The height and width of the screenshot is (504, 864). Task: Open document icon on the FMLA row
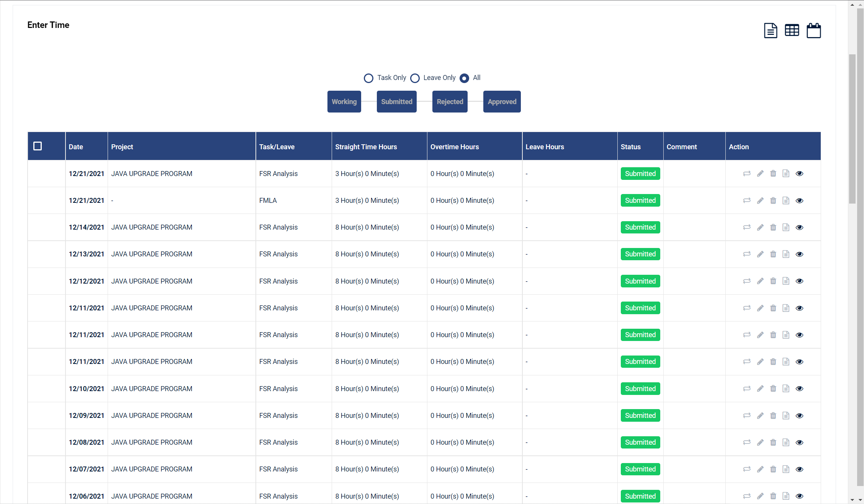[x=786, y=201]
